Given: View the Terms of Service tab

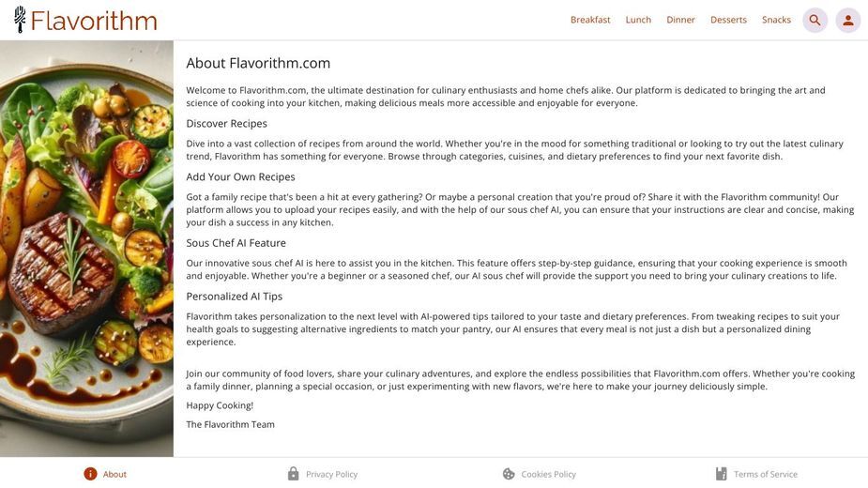Looking at the screenshot, I should click(756, 474).
